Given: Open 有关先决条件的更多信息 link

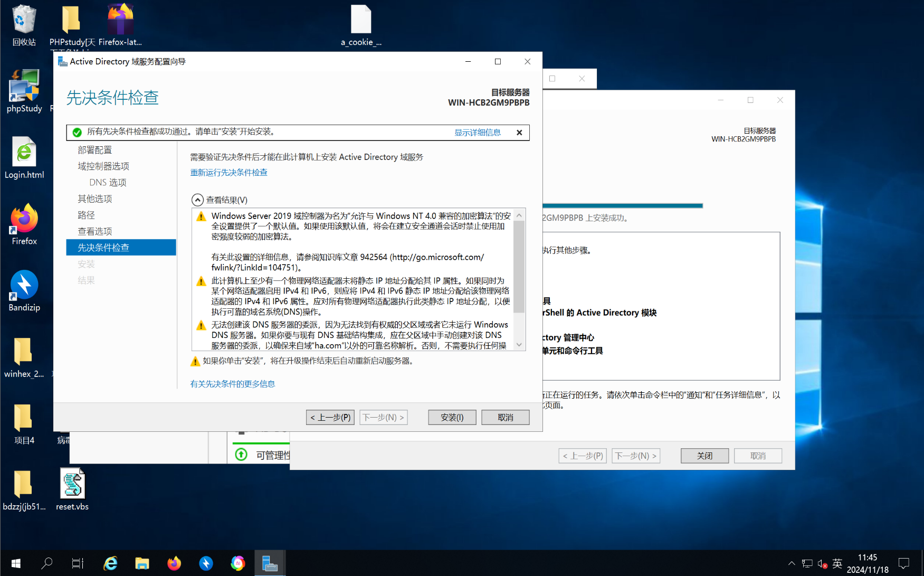Looking at the screenshot, I should [x=233, y=384].
